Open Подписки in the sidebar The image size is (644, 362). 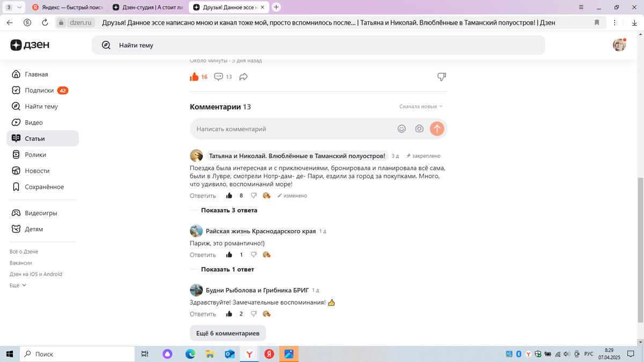pos(42,91)
